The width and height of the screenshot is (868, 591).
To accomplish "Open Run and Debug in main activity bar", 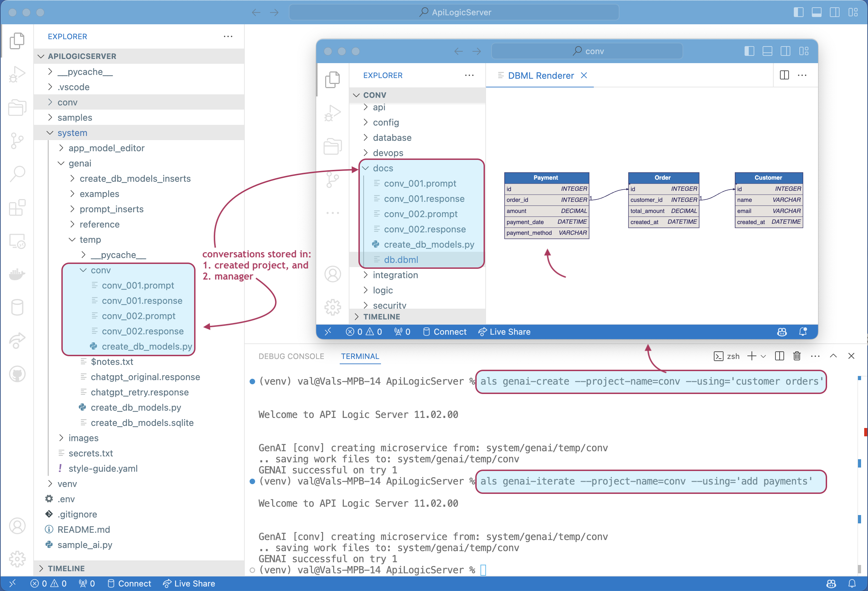I will (x=17, y=74).
